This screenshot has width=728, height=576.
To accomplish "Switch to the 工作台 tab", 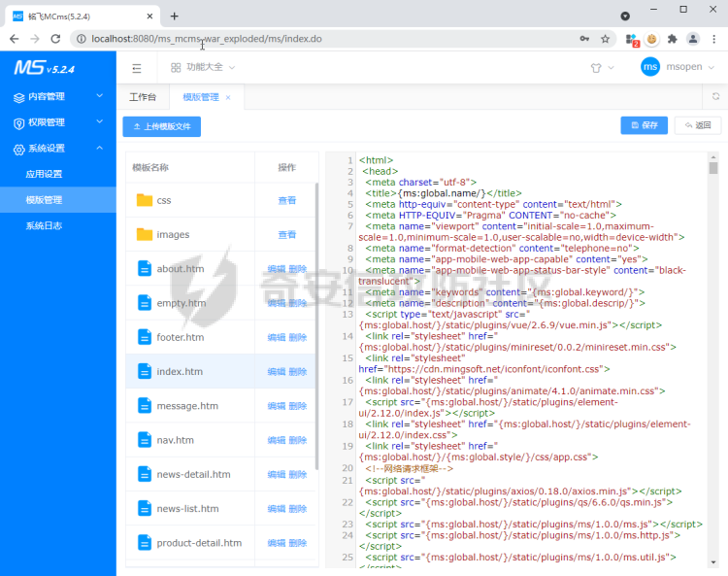I will (x=143, y=97).
